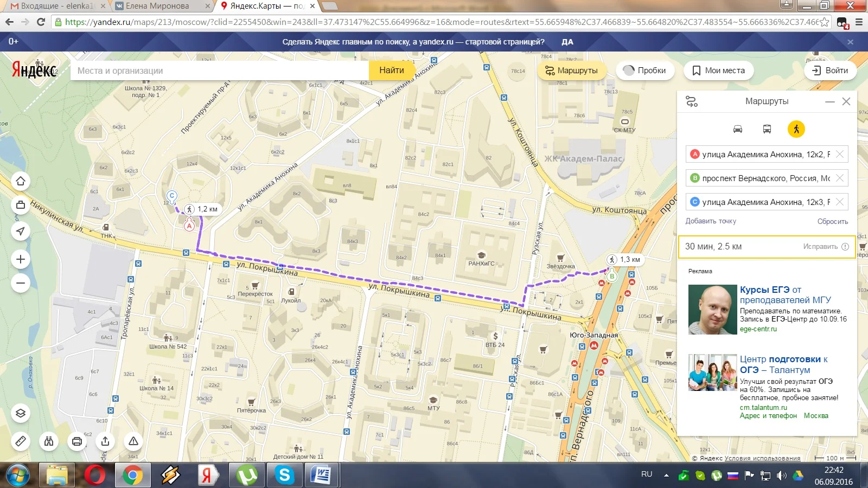Select the 30 мин, 2.5 км route result
Viewport: 868px width, 488px height.
click(x=767, y=247)
